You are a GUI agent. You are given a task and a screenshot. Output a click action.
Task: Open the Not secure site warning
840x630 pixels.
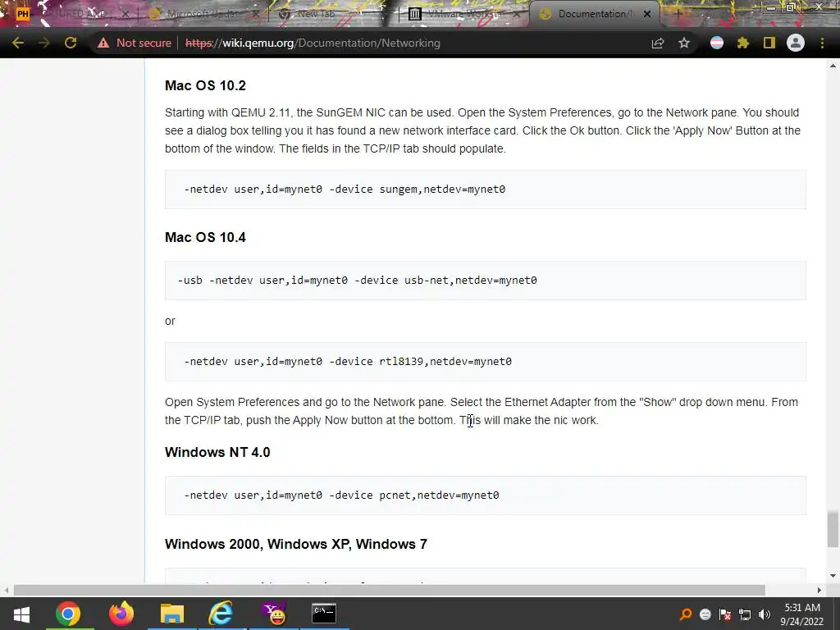point(134,43)
